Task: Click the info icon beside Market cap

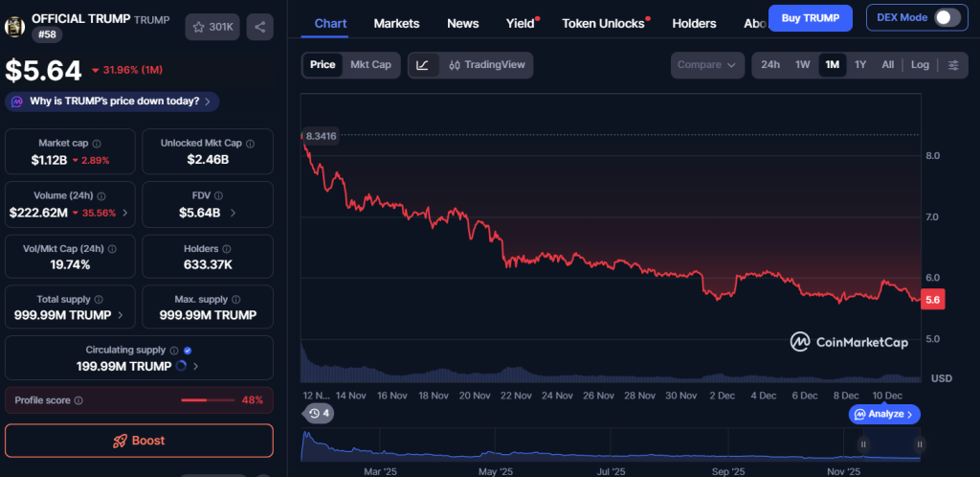Action: 96,143
